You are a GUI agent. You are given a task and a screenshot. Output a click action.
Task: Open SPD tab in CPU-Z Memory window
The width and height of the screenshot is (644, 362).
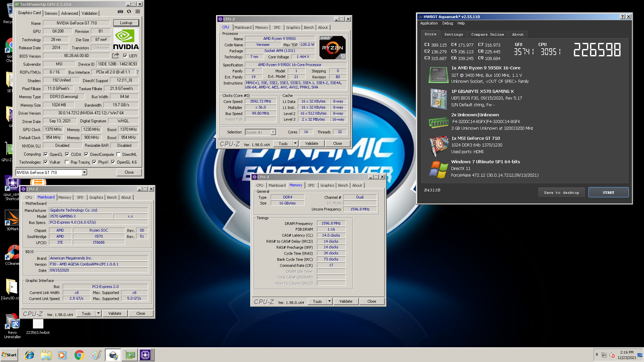(311, 185)
